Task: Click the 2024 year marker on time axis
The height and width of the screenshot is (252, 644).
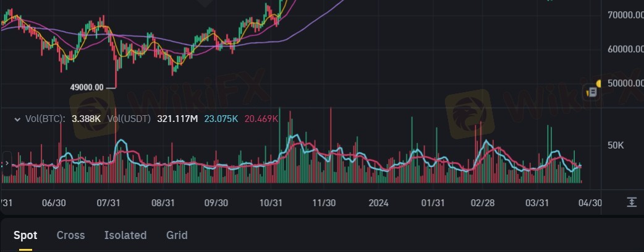Action: [379, 203]
